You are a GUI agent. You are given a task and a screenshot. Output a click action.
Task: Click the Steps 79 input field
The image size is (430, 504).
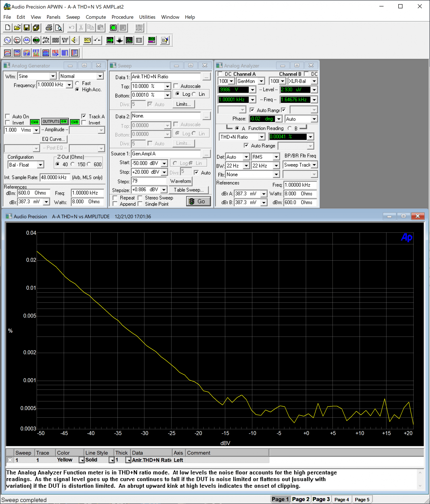click(149, 181)
